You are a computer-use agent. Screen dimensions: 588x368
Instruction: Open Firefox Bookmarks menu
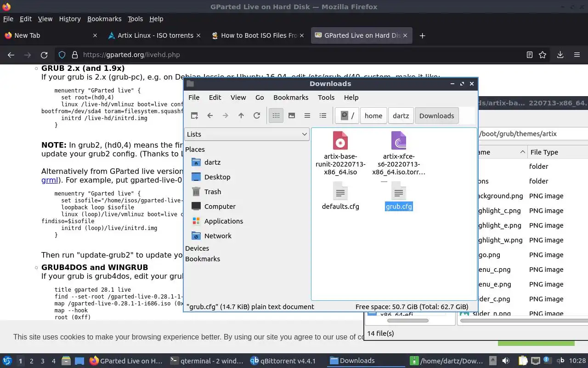[x=104, y=19]
